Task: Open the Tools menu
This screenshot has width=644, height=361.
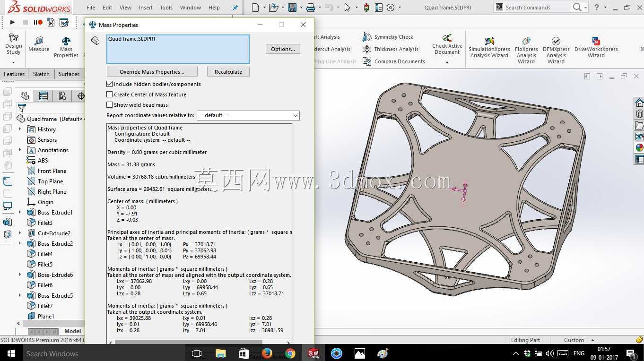Action: tap(166, 8)
